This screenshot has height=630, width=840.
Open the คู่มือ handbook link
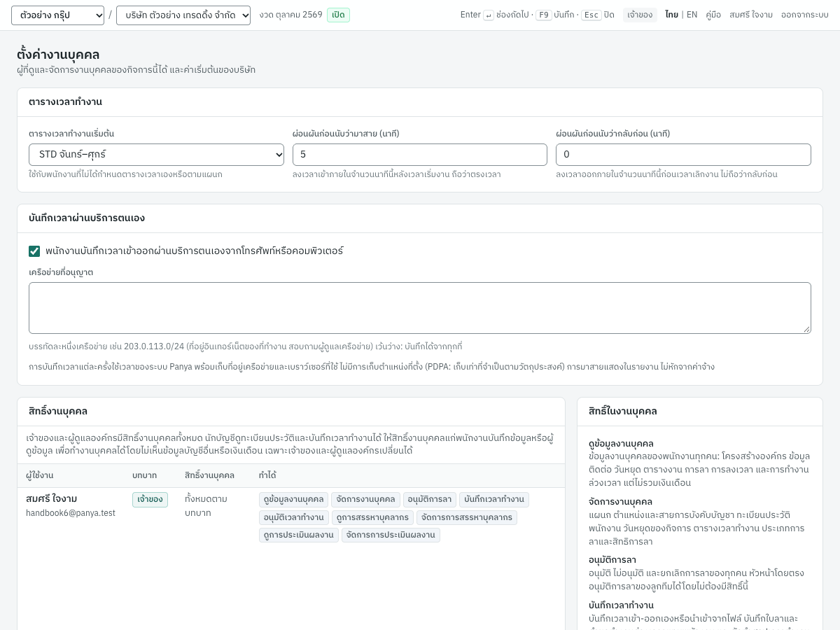[x=713, y=15]
